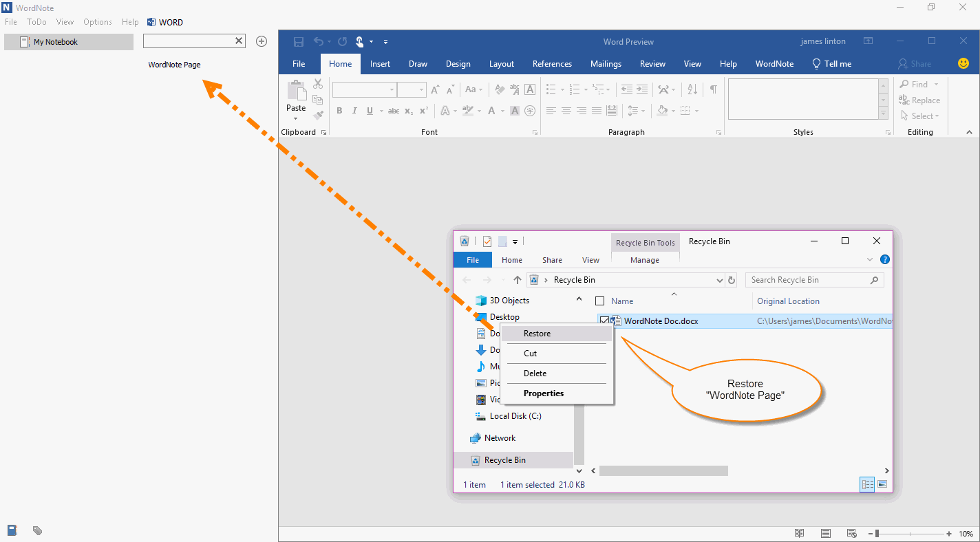This screenshot has height=542, width=980.
Task: Tick the select-all checkbox beside the Name column
Action: click(x=599, y=301)
